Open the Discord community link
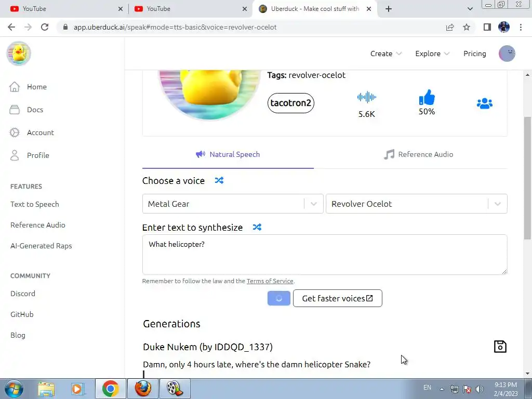Screen dimensions: 532x399 click(23, 294)
